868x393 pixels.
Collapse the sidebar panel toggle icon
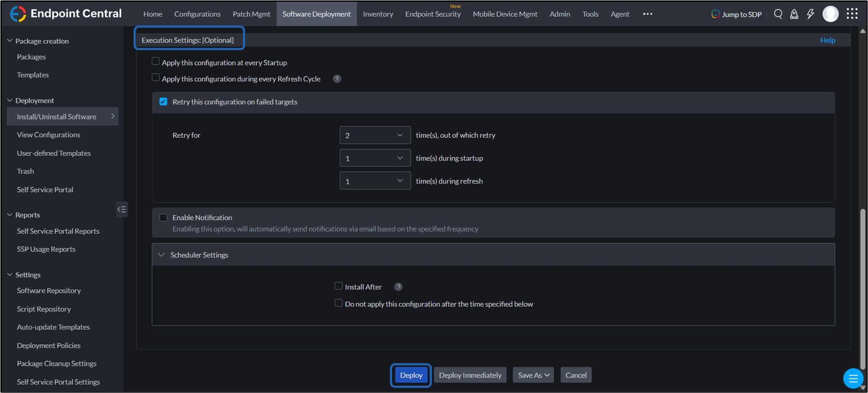(x=122, y=209)
